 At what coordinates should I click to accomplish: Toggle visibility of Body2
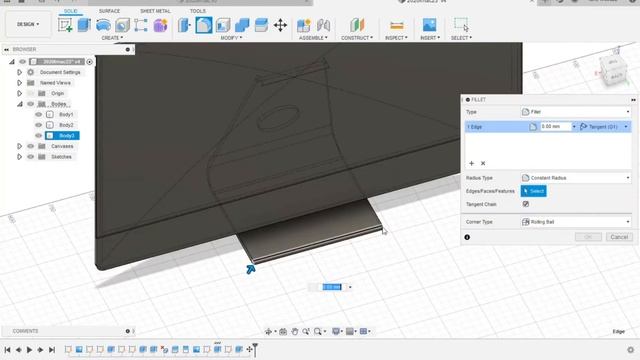point(39,125)
